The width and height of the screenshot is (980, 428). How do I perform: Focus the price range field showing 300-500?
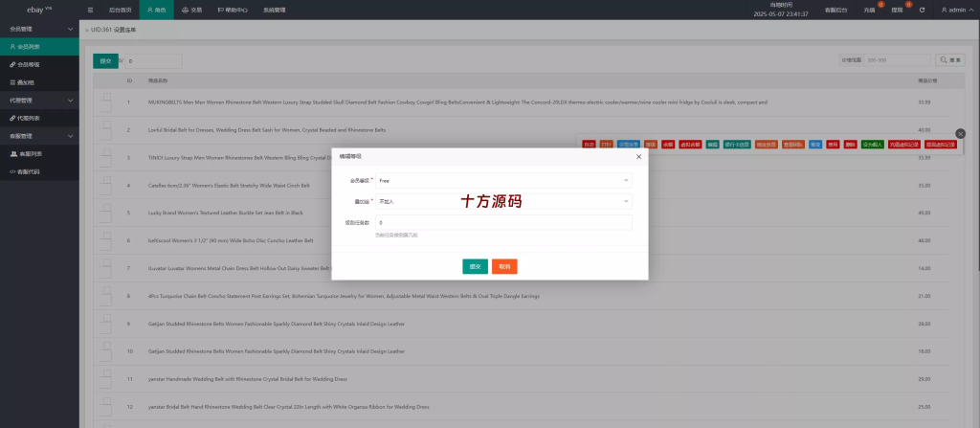898,60
